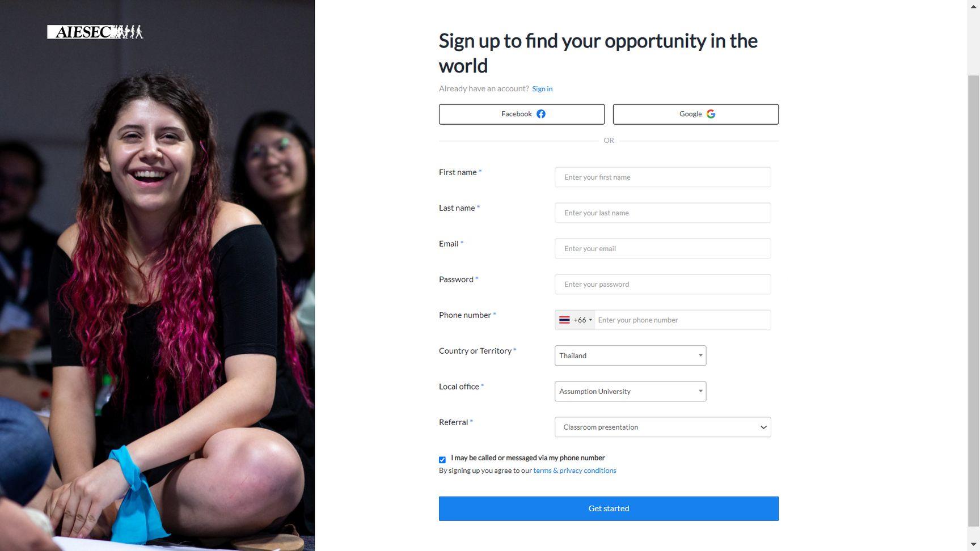Expand the Country or Territory dropdown
The height and width of the screenshot is (551, 980).
(x=630, y=355)
